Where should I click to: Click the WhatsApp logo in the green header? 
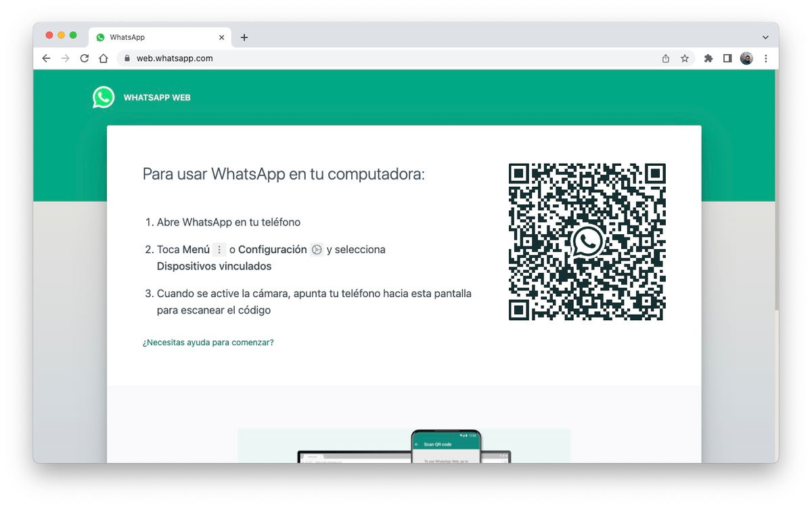[x=103, y=97]
